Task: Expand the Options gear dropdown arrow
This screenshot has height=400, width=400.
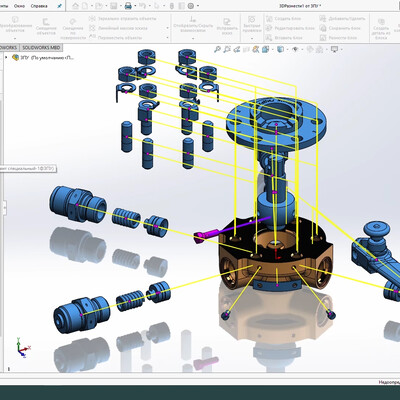Action: coord(198,6)
